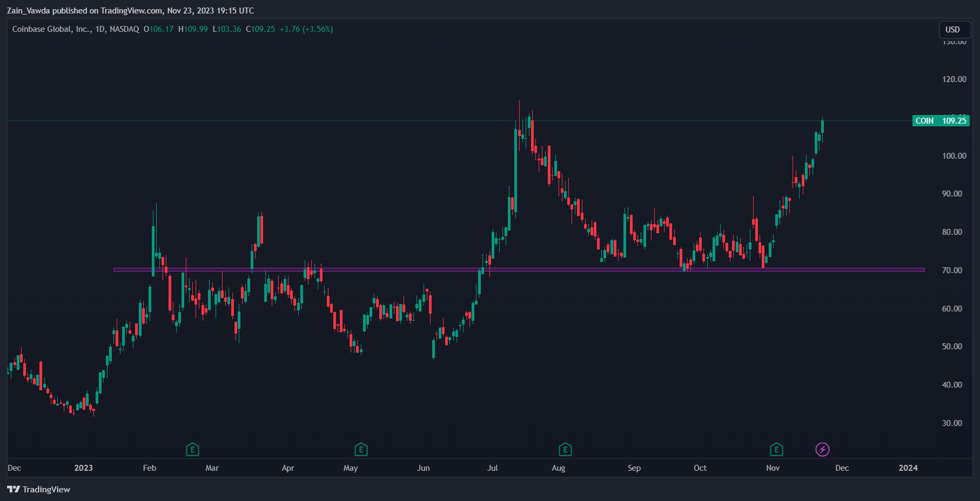
Task: Click the 80.00 price axis label
Action: (952, 232)
